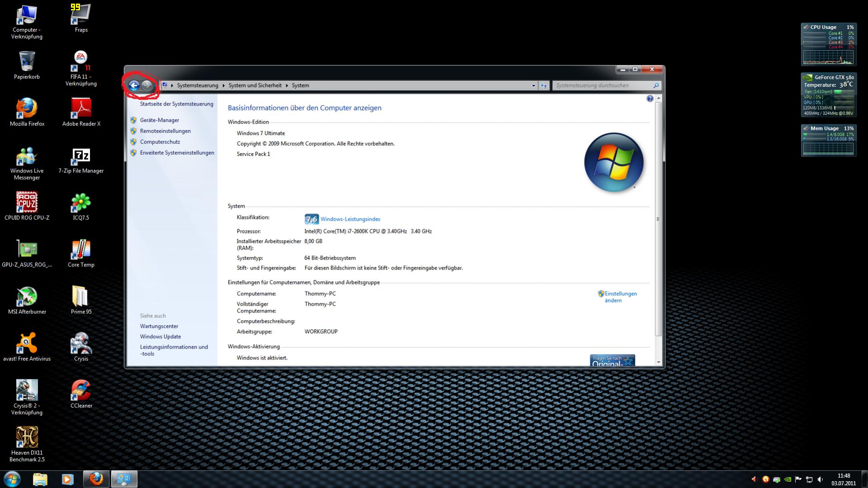Open Windows Explorer from the taskbar
868x488 pixels.
(x=40, y=479)
